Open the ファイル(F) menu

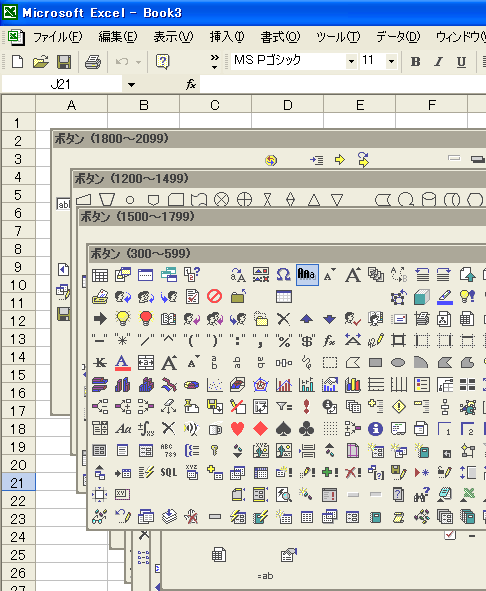tap(57, 37)
